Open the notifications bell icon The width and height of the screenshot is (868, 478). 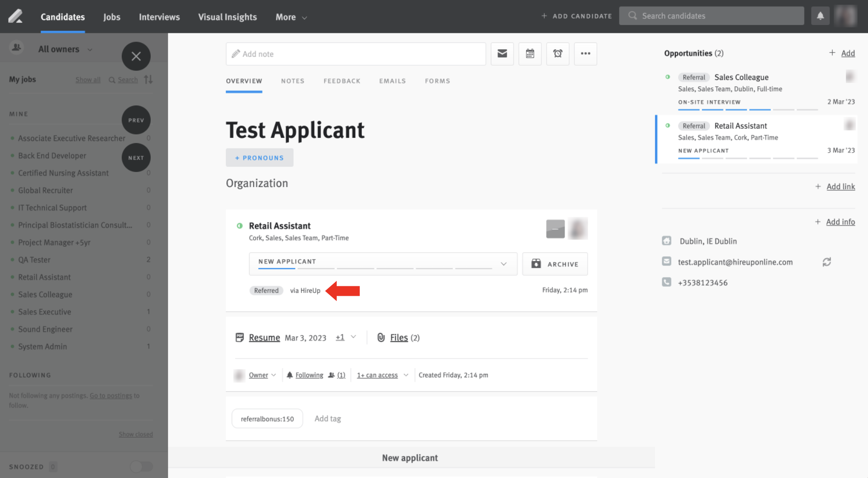tap(820, 15)
